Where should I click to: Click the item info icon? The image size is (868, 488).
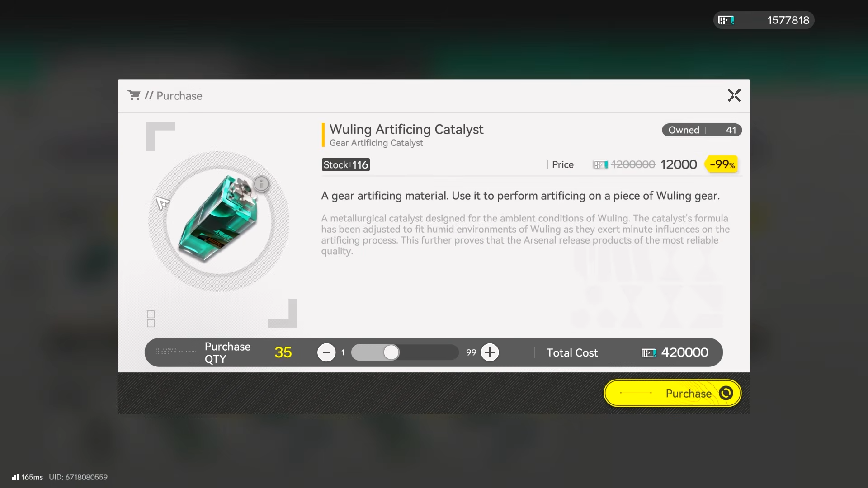(261, 184)
